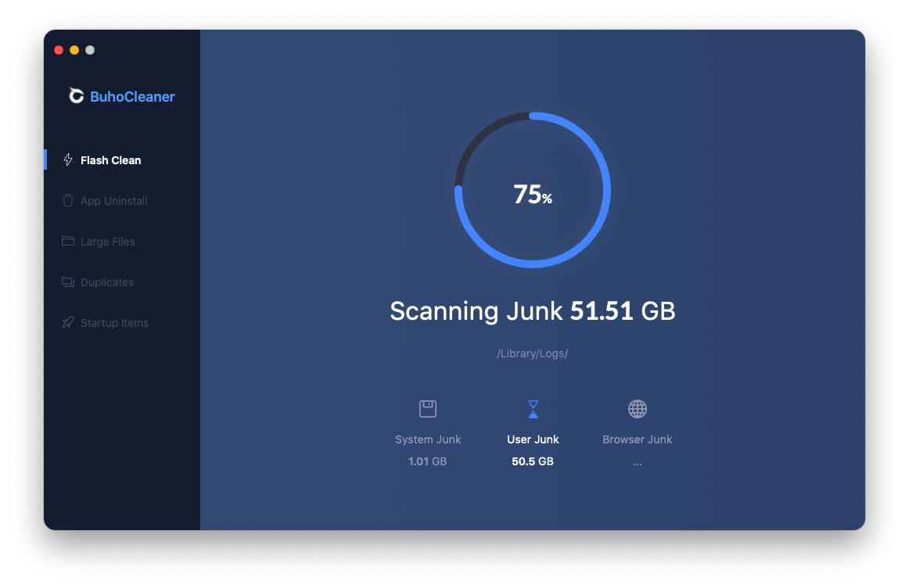909x588 pixels.
Task: Open Startup Items
Action: pos(122,322)
